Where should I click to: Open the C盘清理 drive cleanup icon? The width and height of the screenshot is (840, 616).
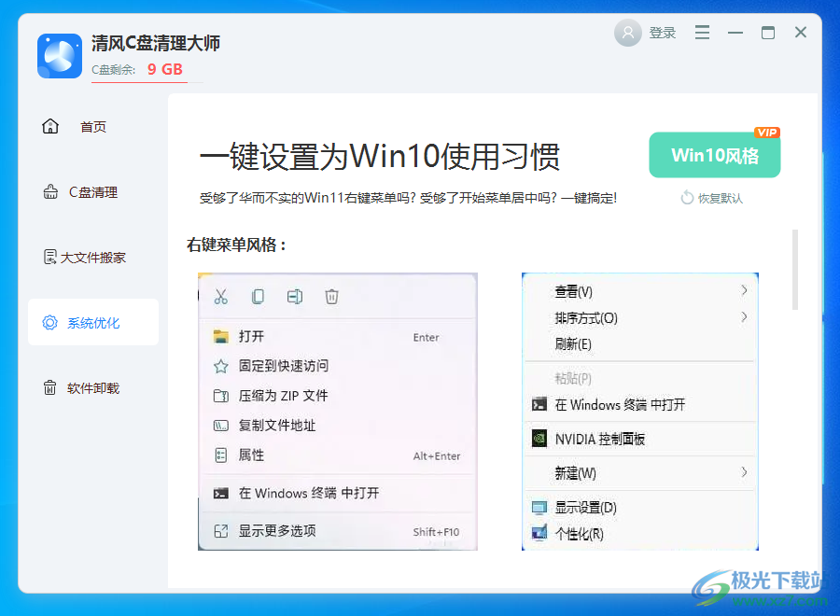(x=49, y=191)
